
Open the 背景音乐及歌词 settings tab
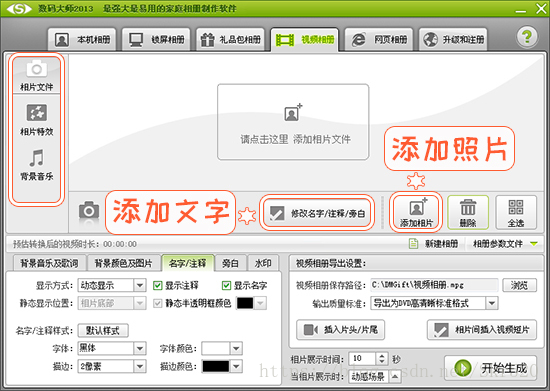tap(49, 263)
